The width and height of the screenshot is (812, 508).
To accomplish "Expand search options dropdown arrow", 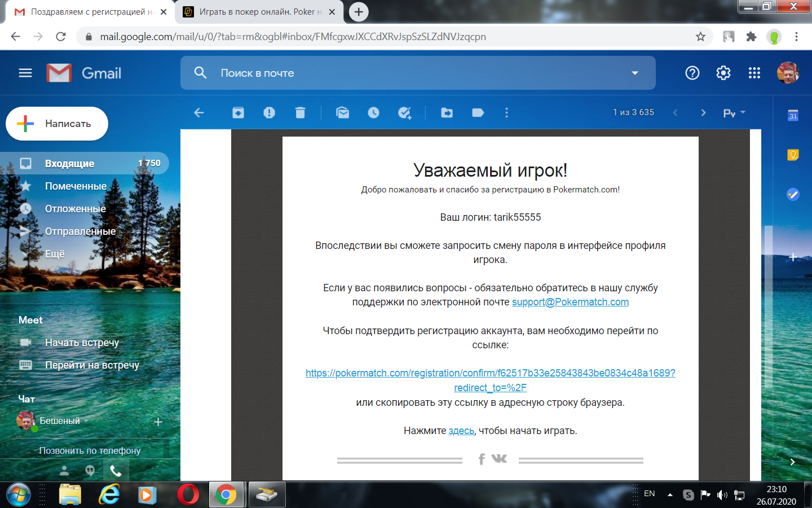I will (635, 73).
